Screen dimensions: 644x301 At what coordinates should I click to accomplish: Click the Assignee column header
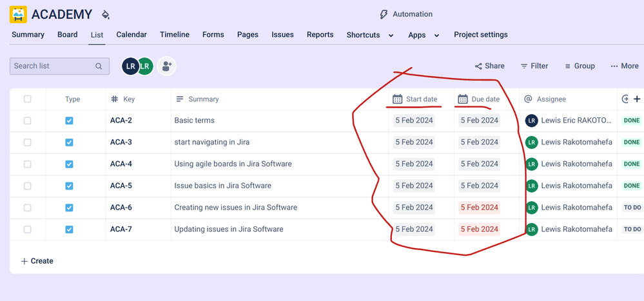[x=545, y=99]
